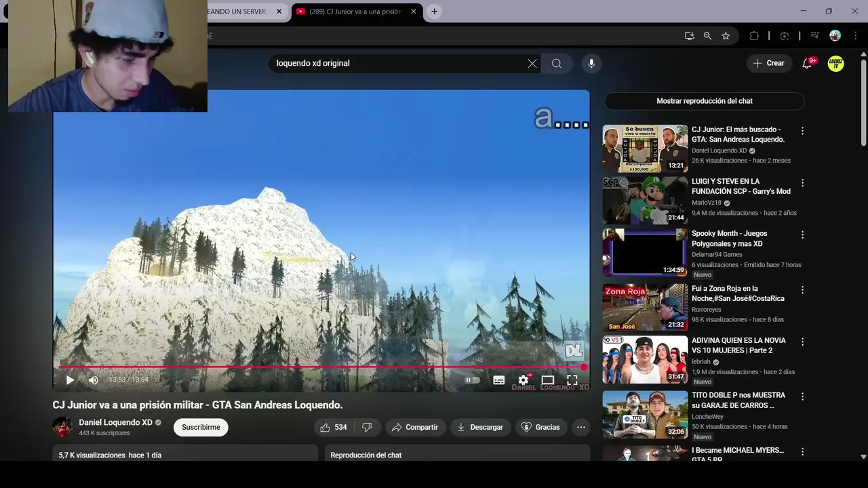Open the 10 VS 1 ADIVINA QUIEN thumbnail
The width and height of the screenshot is (868, 488).
pos(645,359)
